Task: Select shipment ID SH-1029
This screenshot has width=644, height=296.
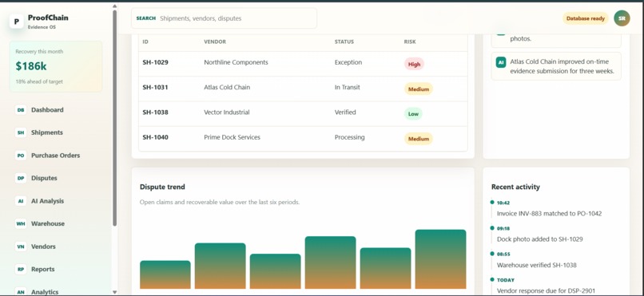Action: click(155, 62)
